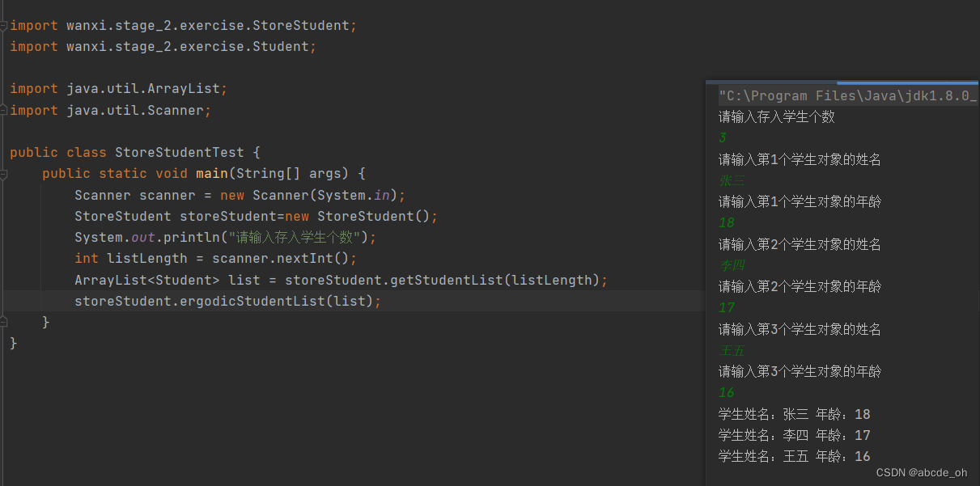Collapse the main method fold marker
This screenshot has width=980, height=486.
pyautogui.click(x=4, y=174)
